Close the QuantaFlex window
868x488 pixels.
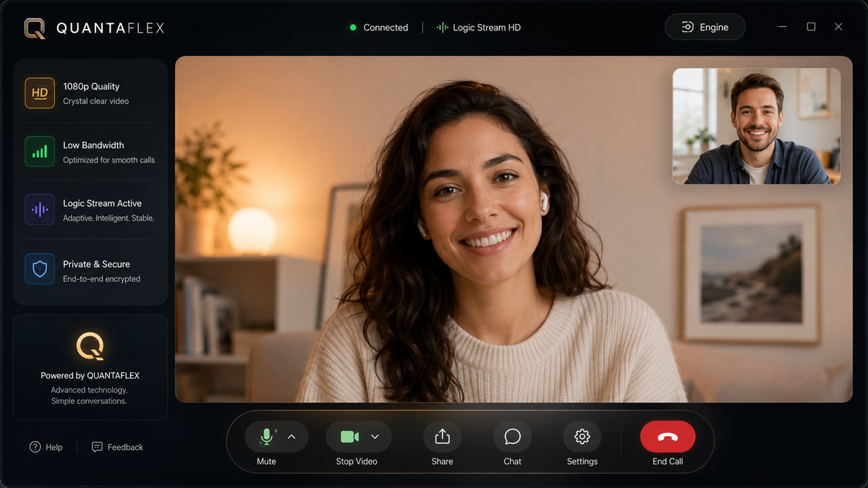[838, 27]
